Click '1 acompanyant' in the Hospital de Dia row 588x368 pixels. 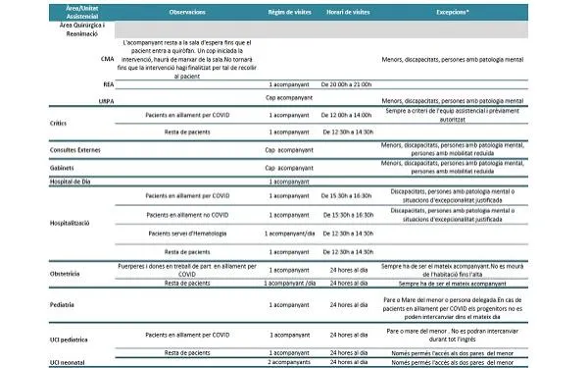(289, 182)
